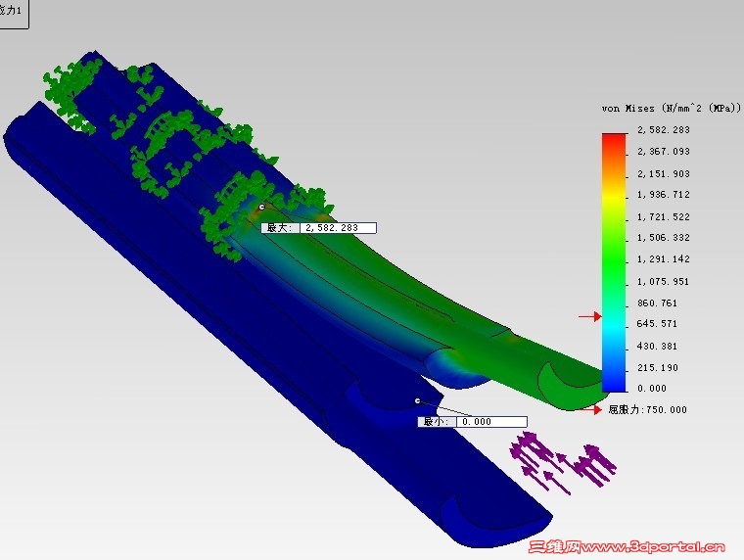Screen dimensions: 744x560
Task: Click legend value 430.381
Action: 657,346
